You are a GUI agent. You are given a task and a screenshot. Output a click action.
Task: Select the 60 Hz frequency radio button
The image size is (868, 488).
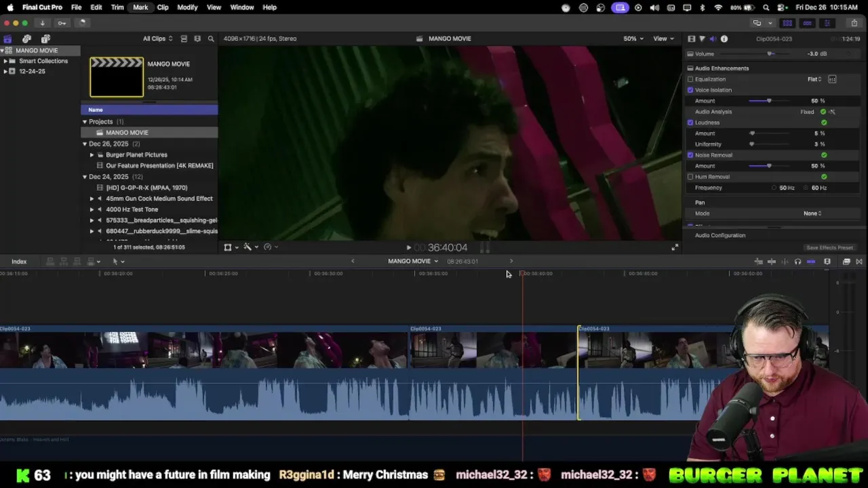tap(806, 188)
